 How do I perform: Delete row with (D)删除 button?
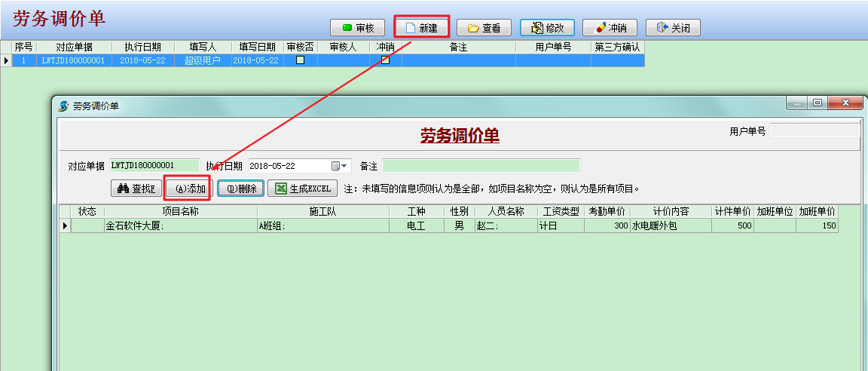[241, 189]
